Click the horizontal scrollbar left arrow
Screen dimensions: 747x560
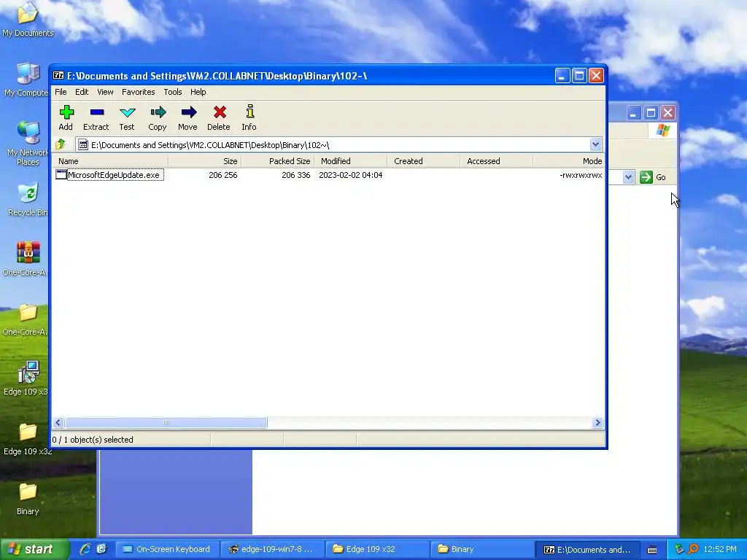(x=58, y=422)
